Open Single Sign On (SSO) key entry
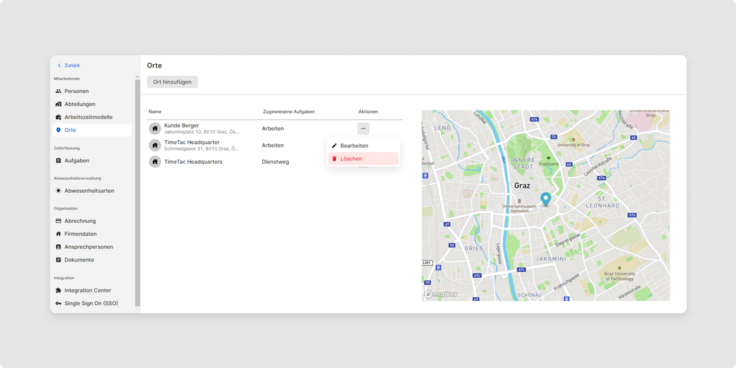The height and width of the screenshot is (368, 736). point(92,303)
